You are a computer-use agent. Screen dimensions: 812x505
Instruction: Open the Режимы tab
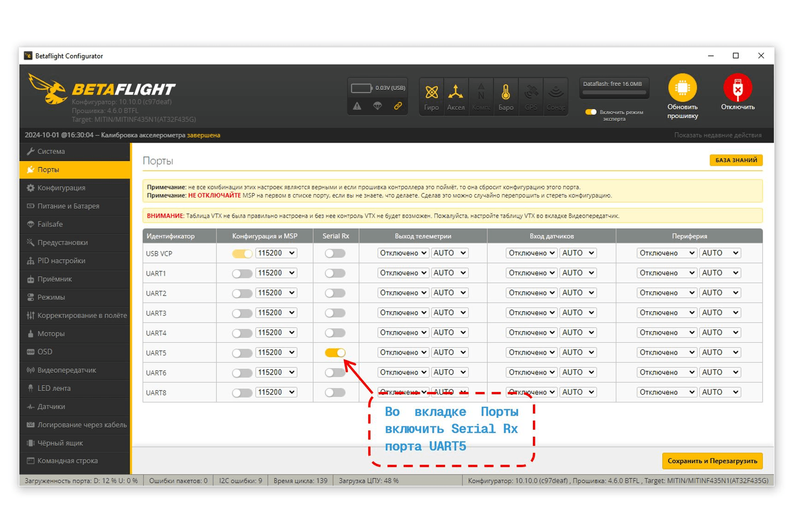(x=75, y=297)
